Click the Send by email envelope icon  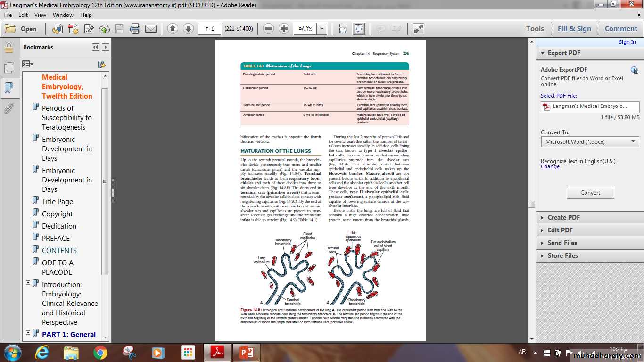151,29
